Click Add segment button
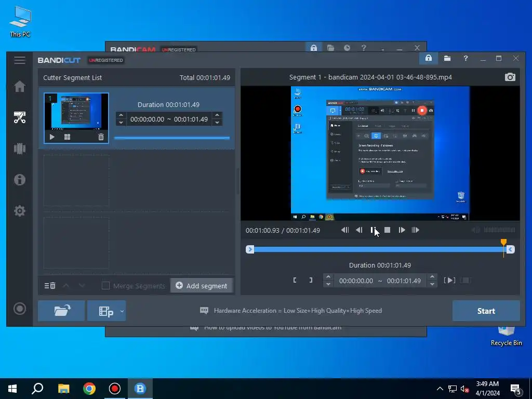532x399 pixels. 202,286
